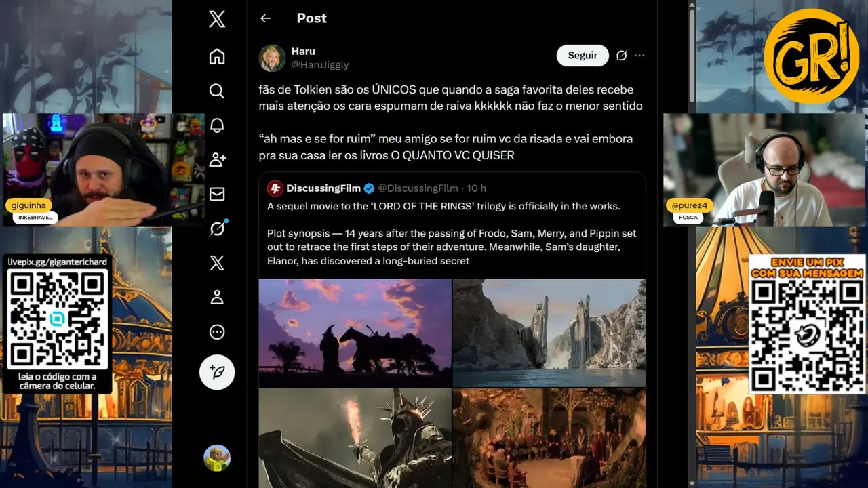The height and width of the screenshot is (488, 868).
Task: Click the Grok icon beside Seguir
Action: point(621,56)
